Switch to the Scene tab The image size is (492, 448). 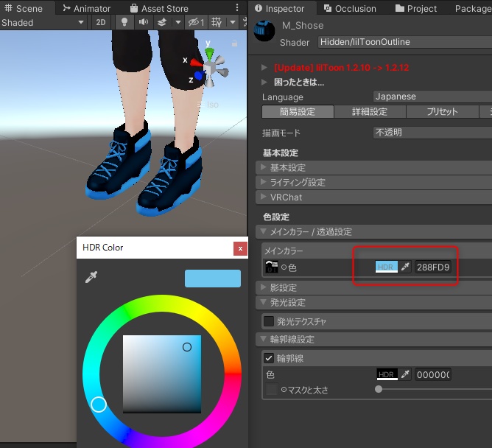(x=24, y=8)
